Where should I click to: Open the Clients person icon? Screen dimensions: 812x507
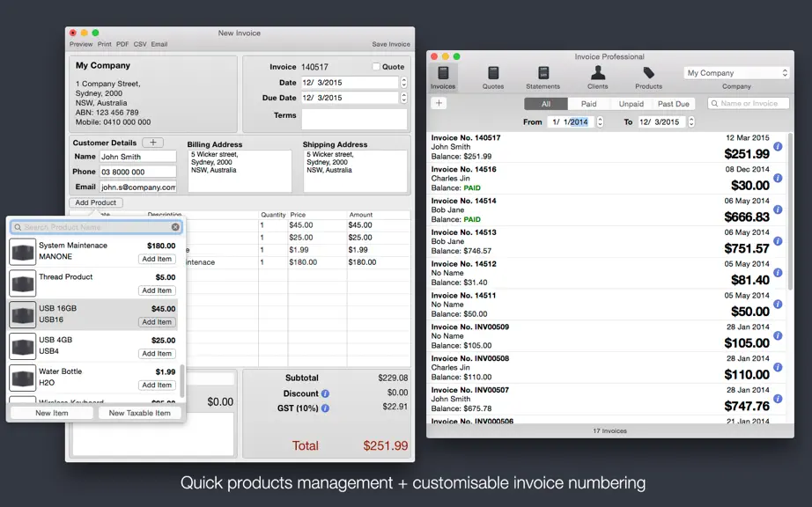pos(598,72)
